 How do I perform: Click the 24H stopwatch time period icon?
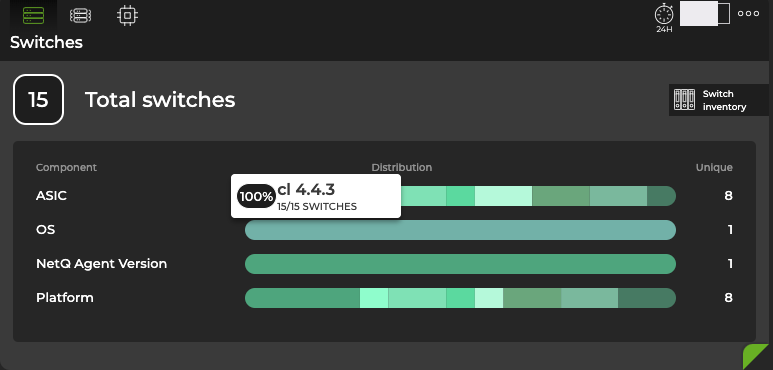point(664,18)
